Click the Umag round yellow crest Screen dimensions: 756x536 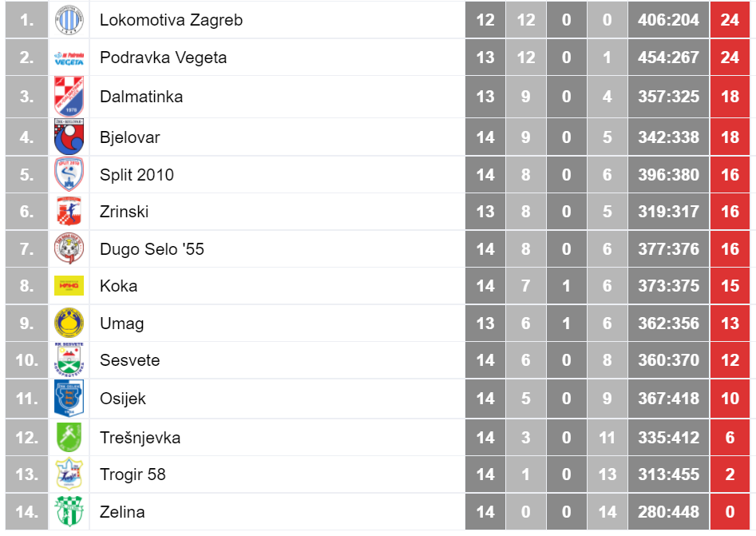click(69, 323)
